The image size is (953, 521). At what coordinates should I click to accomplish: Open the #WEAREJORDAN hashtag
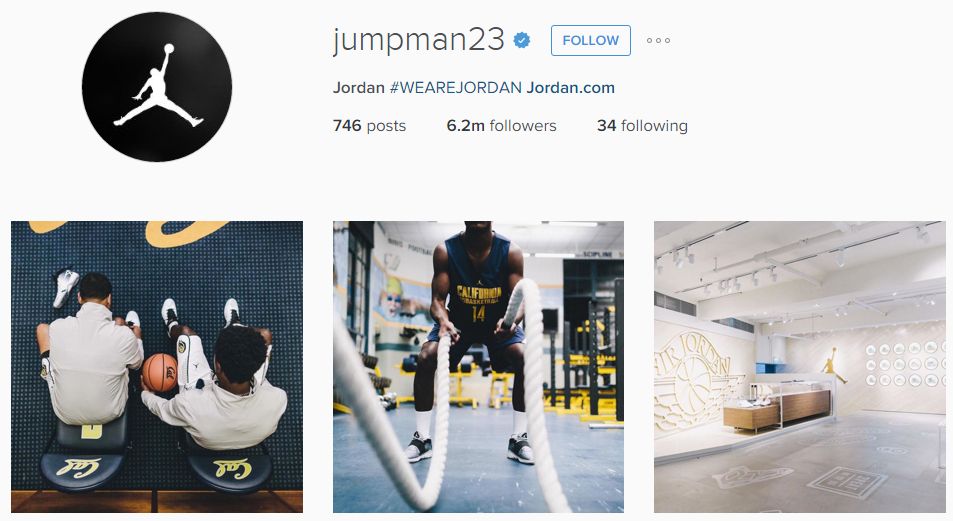pyautogui.click(x=455, y=88)
